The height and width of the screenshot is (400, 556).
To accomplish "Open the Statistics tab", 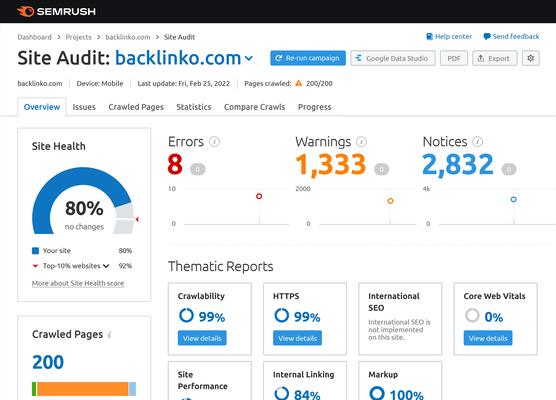I will click(194, 107).
